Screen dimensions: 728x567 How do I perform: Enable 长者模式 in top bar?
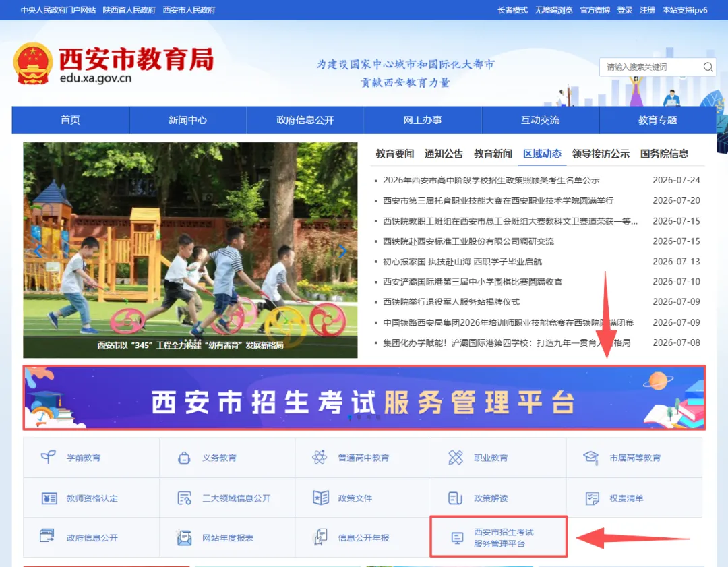pyautogui.click(x=512, y=10)
